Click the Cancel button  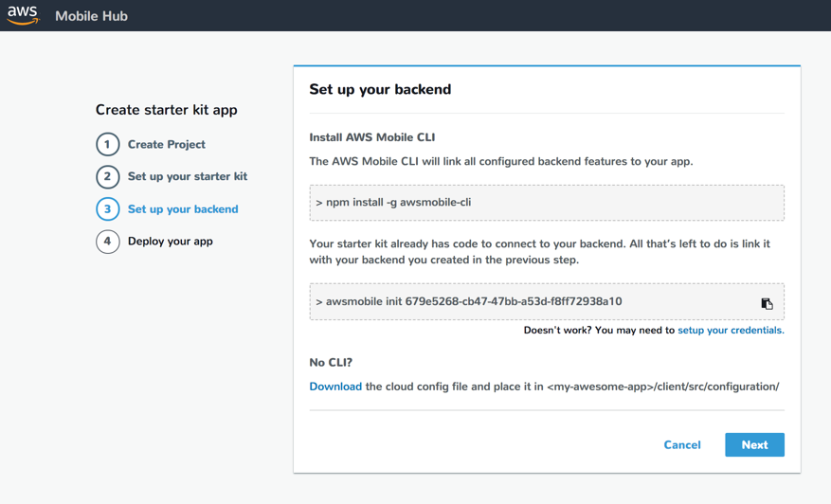coord(682,444)
